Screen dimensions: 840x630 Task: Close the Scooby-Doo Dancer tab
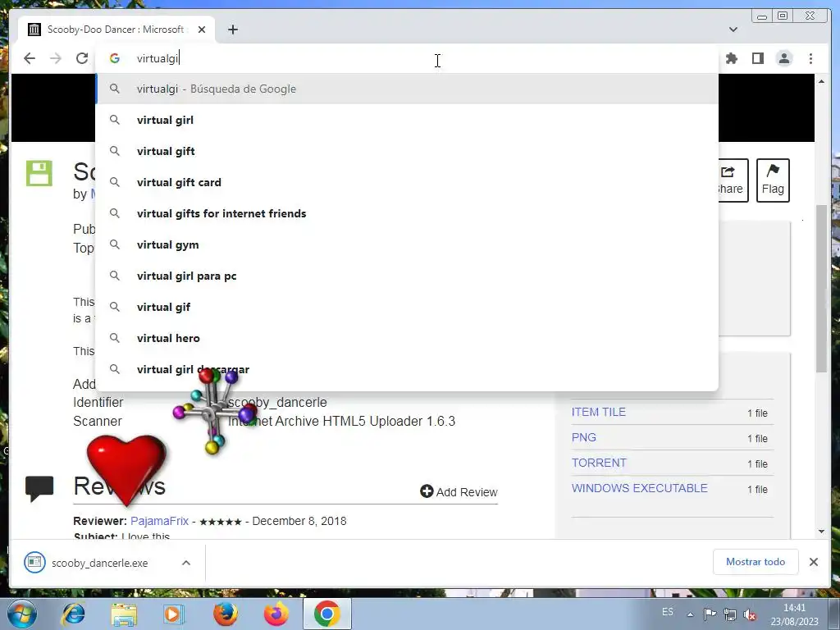tap(202, 30)
